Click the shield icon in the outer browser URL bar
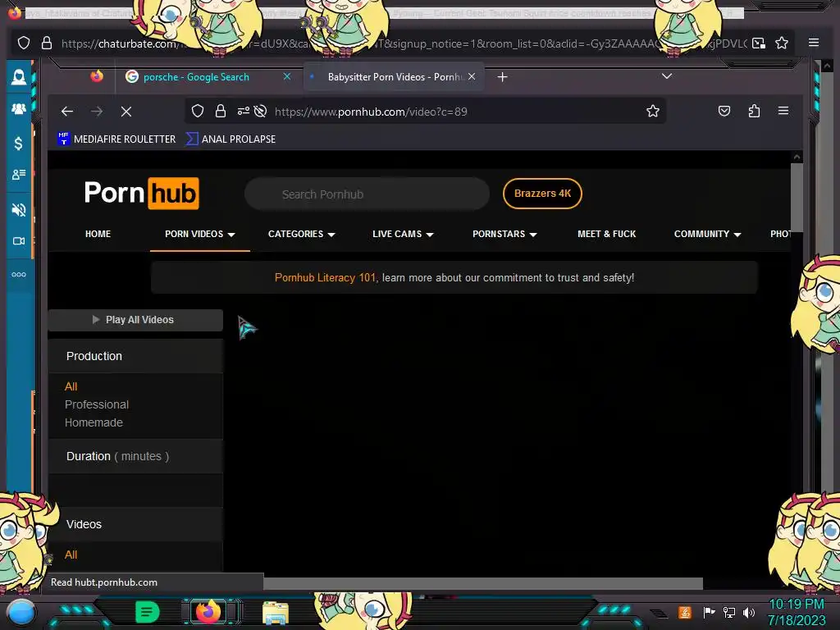Viewport: 840px width, 630px height. point(24,43)
